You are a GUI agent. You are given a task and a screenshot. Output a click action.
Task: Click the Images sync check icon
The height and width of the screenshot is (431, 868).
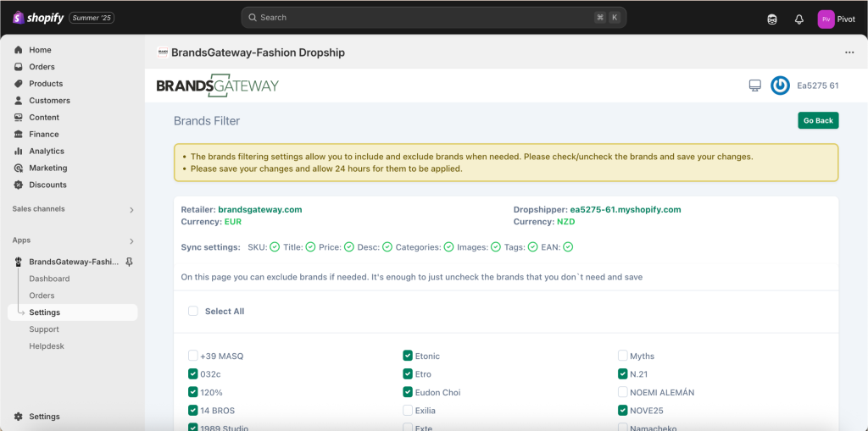pos(496,246)
